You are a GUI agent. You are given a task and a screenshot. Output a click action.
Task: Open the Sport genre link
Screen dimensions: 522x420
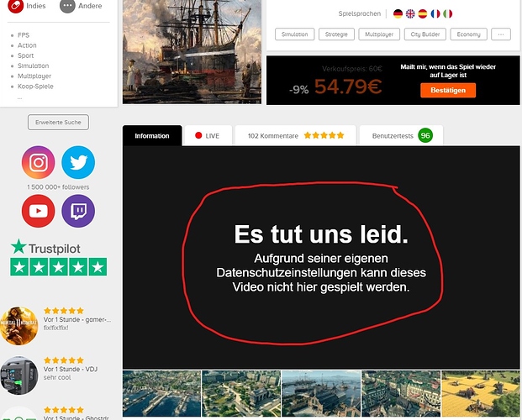(25, 55)
